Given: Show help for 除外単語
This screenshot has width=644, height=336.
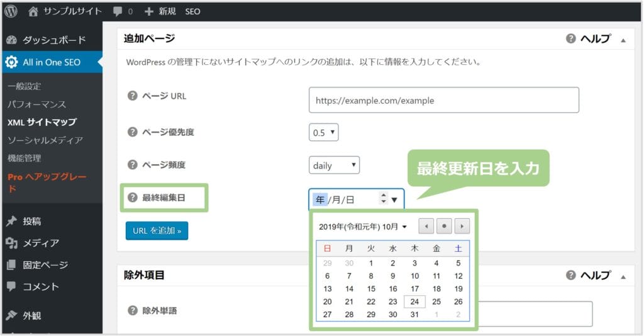Looking at the screenshot, I should pyautogui.click(x=132, y=311).
